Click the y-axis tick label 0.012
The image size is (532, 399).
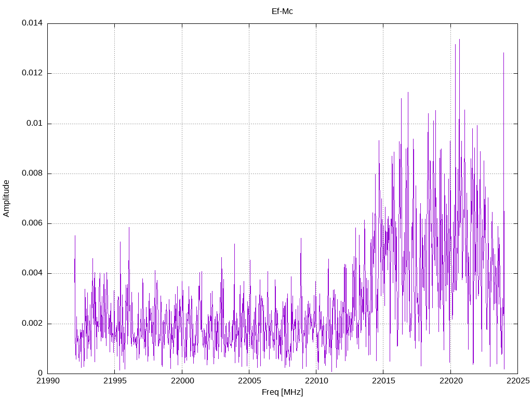tap(32, 73)
